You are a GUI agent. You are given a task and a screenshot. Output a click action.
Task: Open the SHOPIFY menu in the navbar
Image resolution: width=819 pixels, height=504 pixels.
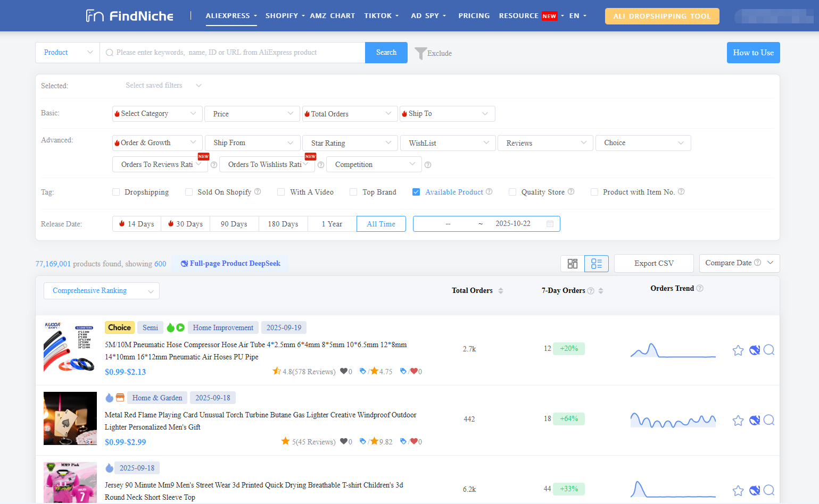(x=285, y=16)
